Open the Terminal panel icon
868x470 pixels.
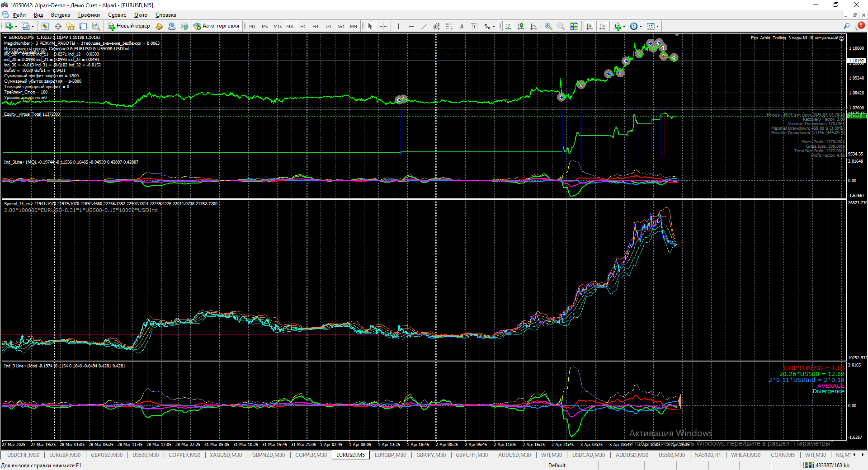click(x=83, y=26)
